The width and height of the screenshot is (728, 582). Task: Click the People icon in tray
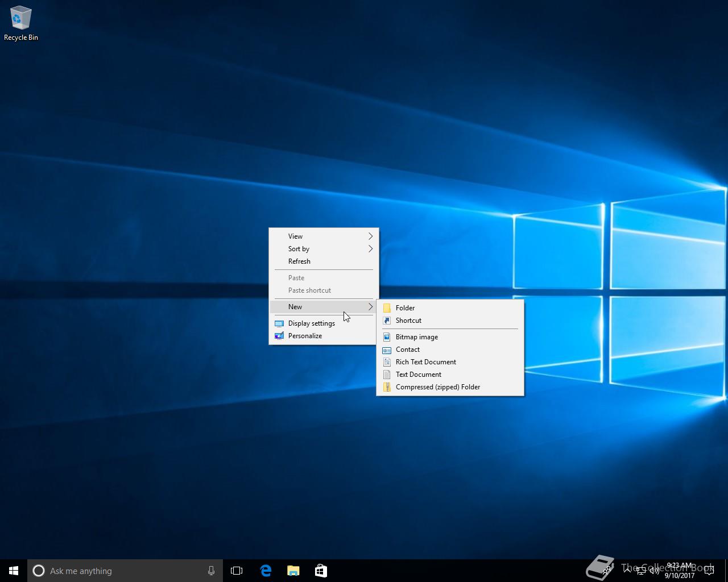point(607,569)
